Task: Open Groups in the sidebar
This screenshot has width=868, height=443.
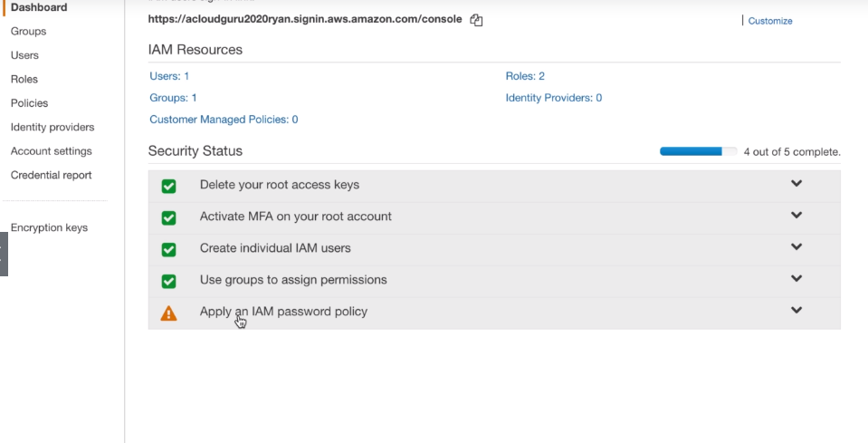Action: tap(28, 32)
